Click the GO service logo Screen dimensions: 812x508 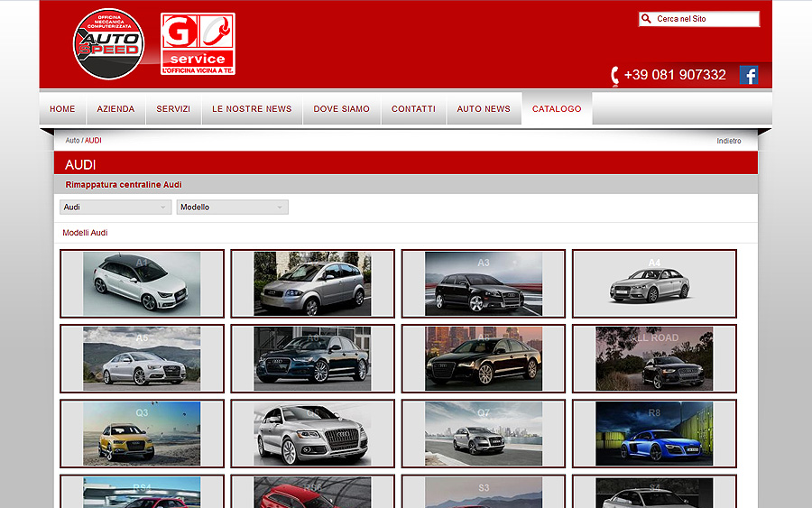pos(198,44)
